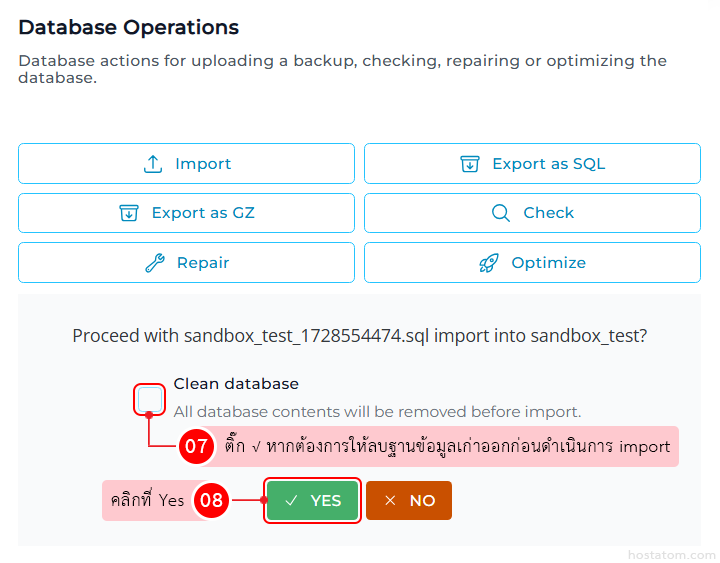Click the Clean database label text

[236, 384]
